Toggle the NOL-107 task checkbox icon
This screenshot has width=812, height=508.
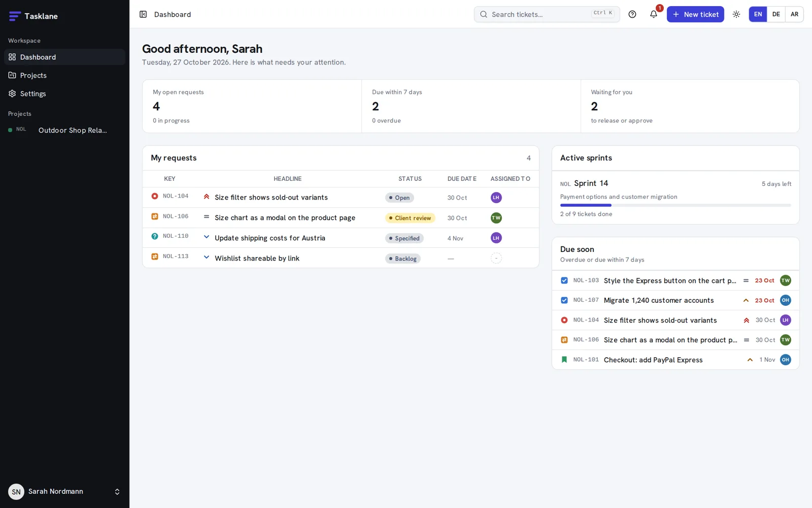point(564,300)
